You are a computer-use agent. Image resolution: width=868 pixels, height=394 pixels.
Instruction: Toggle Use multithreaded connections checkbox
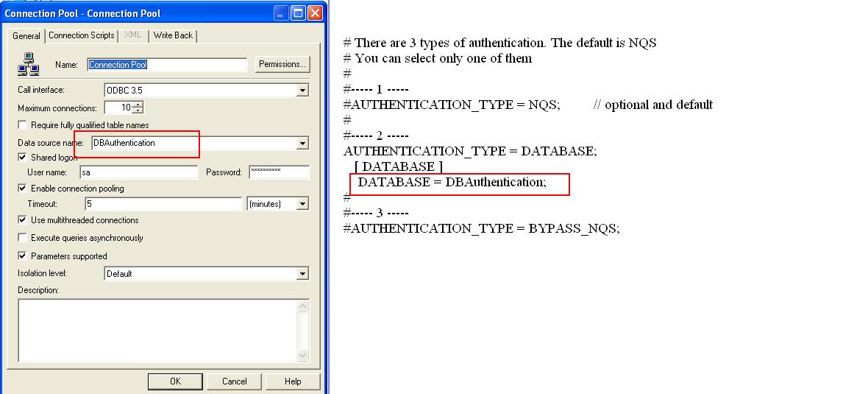tap(23, 220)
